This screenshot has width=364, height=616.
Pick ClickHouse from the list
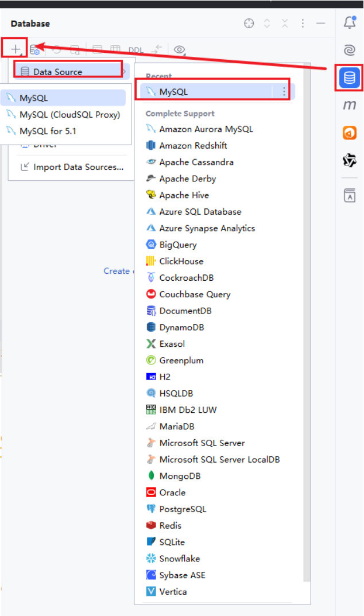[175, 261]
